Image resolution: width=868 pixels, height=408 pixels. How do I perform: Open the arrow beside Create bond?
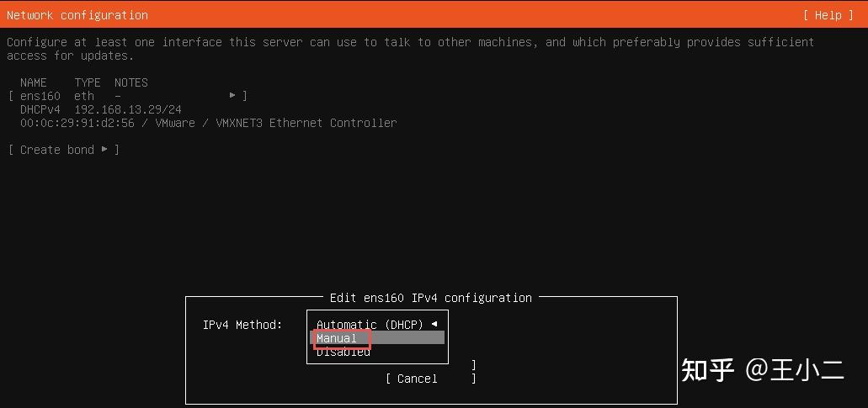click(x=104, y=149)
